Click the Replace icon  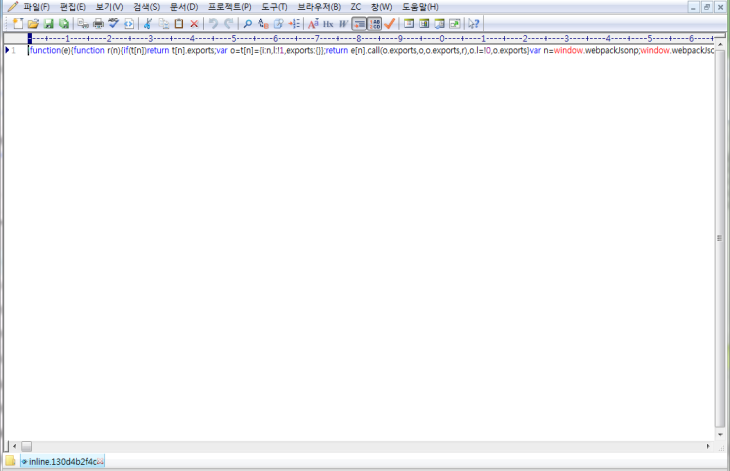263,23
